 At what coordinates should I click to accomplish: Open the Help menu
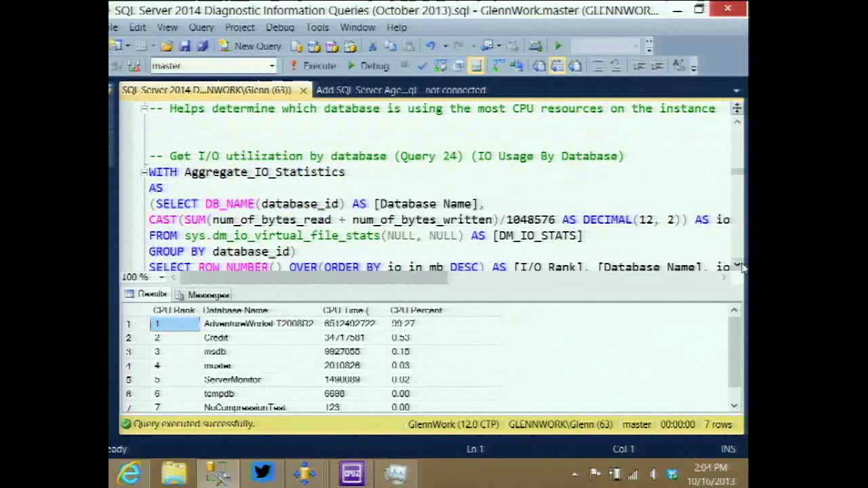coord(397,27)
